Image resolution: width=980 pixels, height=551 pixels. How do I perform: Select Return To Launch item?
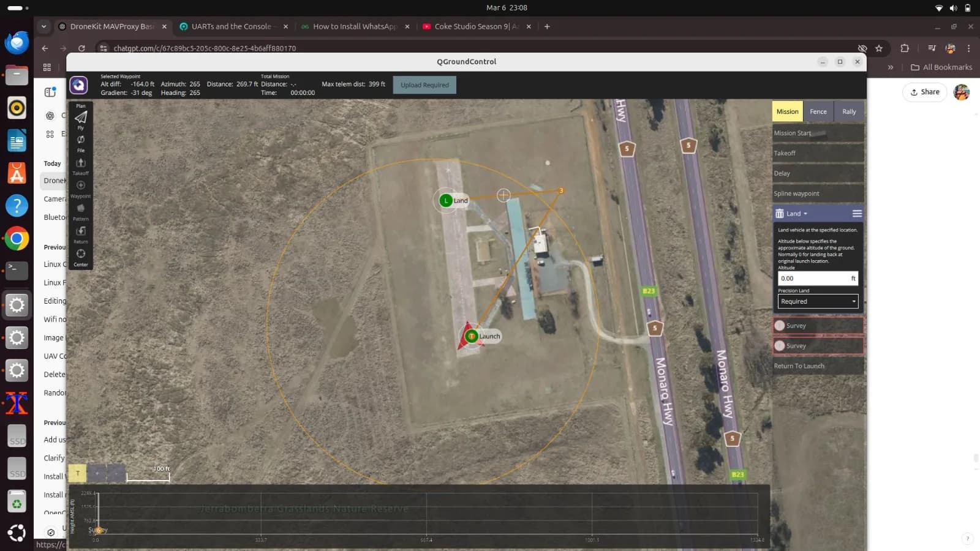pyautogui.click(x=818, y=366)
